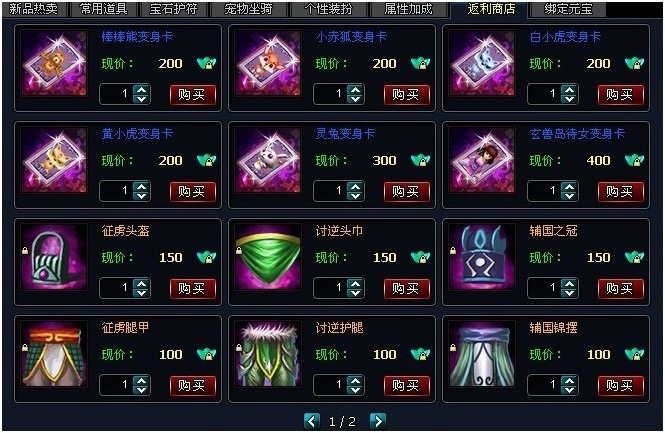This screenshot has height=433, width=665.
Task: Switch to the 宠物坐骑 tab
Action: [x=249, y=9]
